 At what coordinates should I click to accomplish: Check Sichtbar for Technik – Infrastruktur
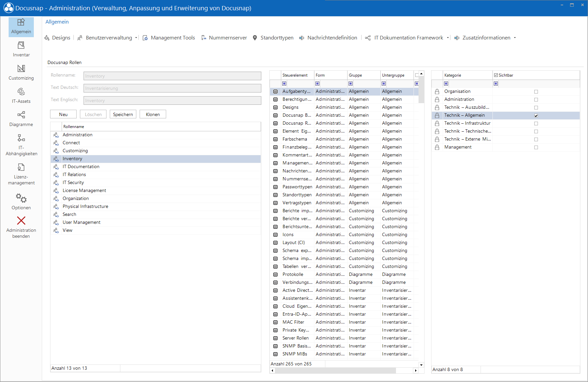coord(536,123)
